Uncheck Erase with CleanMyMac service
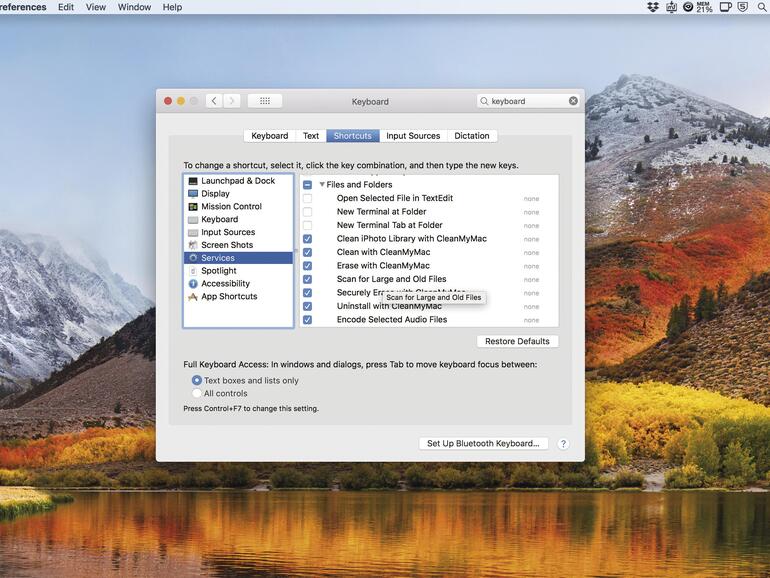 coord(307,266)
